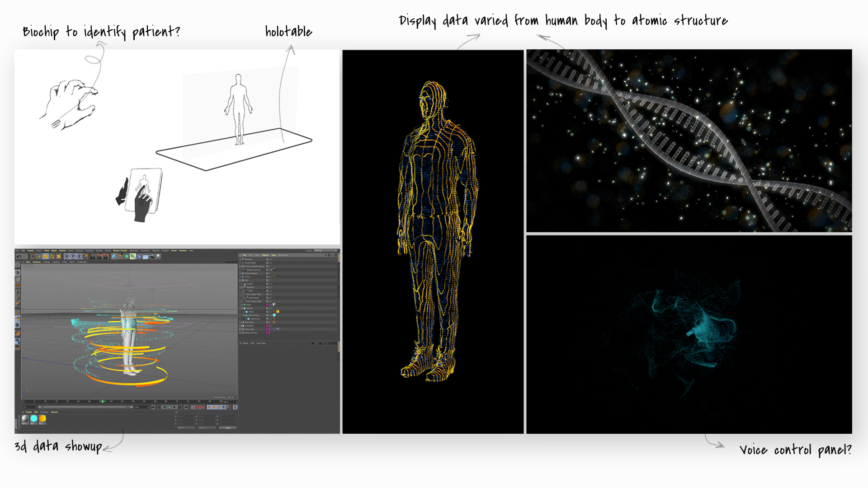Click the Deformer icon in toolbar
Viewport: 868px width, 488px height.
139,256
